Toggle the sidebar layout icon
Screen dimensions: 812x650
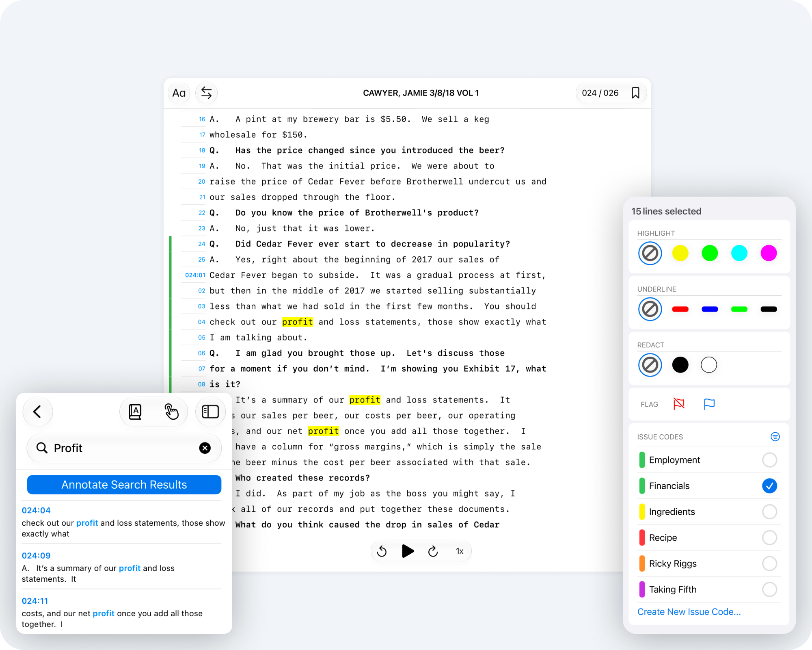(x=210, y=412)
